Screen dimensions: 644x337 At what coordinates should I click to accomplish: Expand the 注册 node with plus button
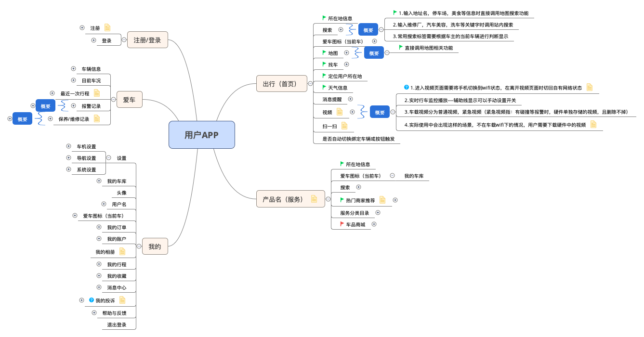pyautogui.click(x=82, y=28)
